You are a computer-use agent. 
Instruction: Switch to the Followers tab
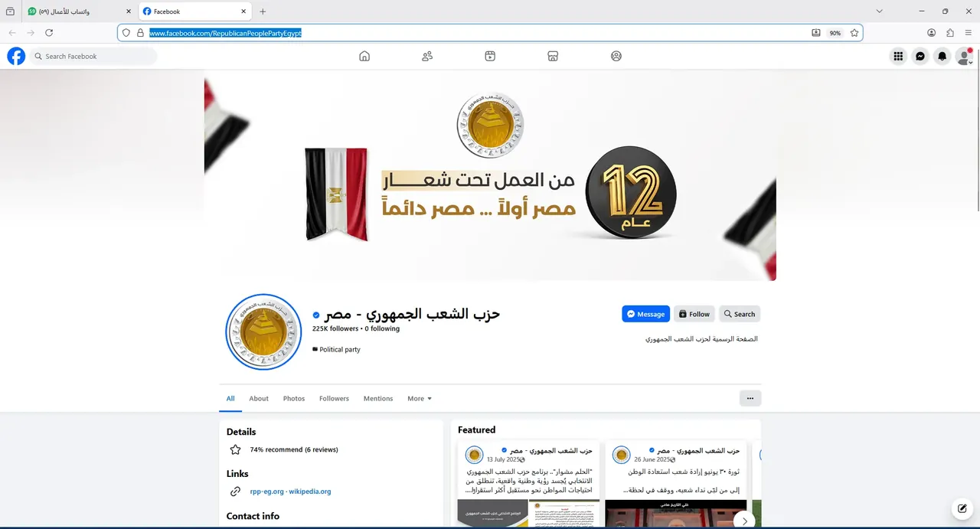click(334, 398)
